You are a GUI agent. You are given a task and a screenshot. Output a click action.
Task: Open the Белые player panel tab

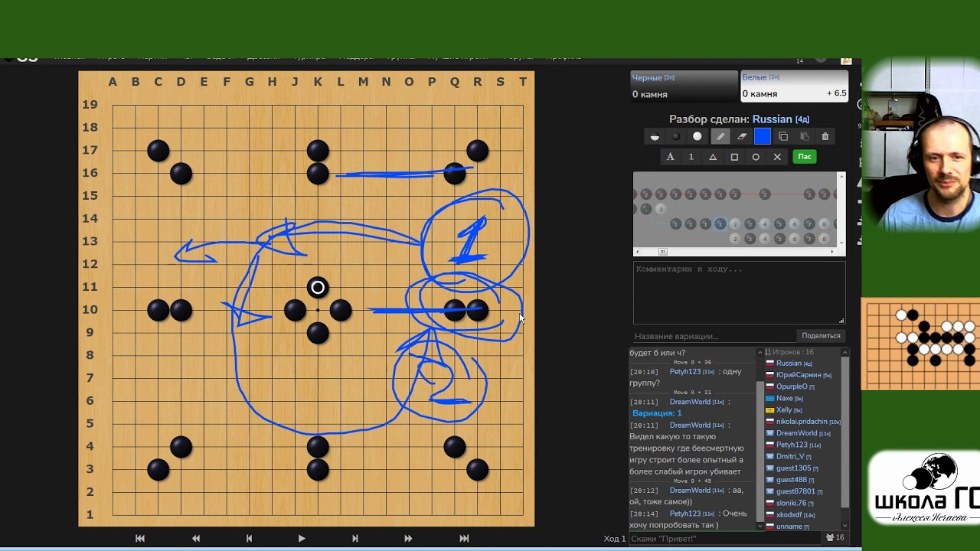(794, 86)
